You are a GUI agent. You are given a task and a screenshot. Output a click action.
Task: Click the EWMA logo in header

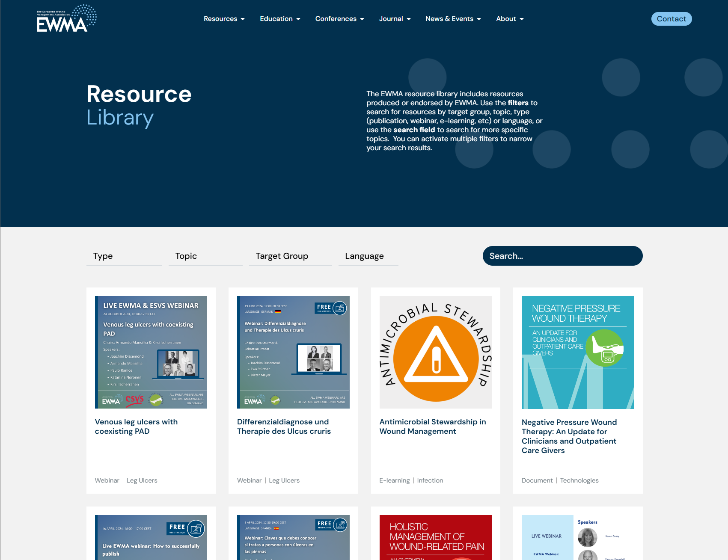tap(66, 19)
